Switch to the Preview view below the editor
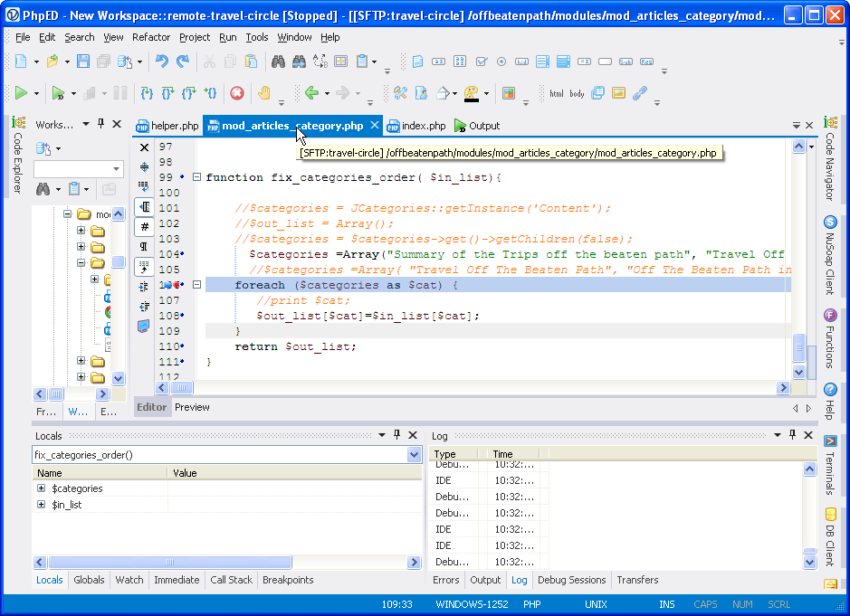850x616 pixels. [192, 407]
